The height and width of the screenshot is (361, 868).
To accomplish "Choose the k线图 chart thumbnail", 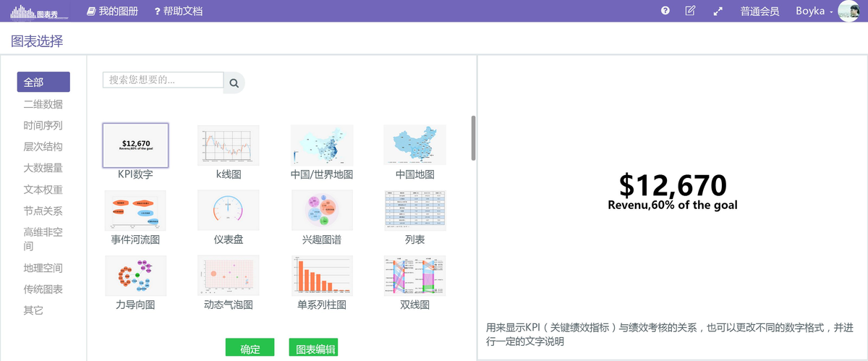I will (x=229, y=145).
